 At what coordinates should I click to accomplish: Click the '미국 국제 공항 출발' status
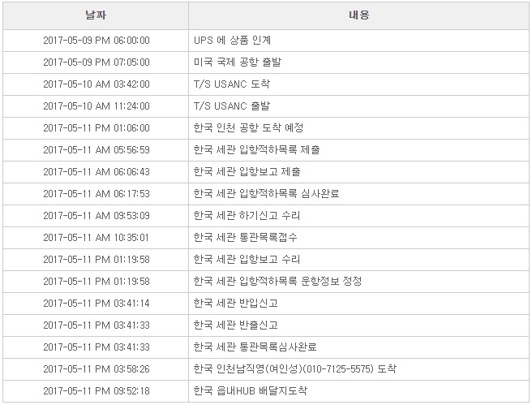point(238,62)
